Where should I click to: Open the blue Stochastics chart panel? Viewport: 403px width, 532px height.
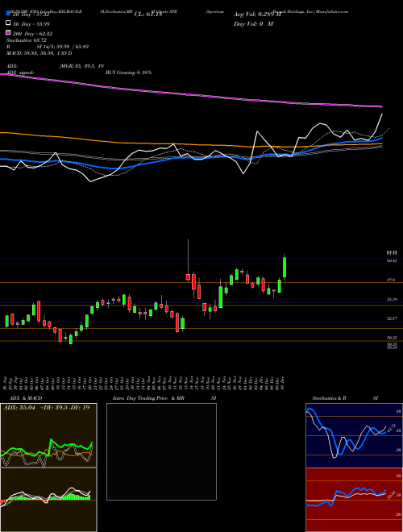(x=354, y=435)
